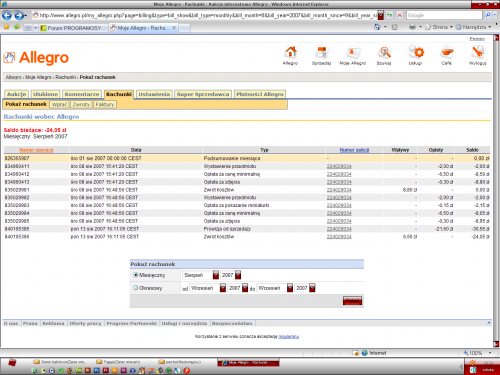Open the Faktury sub-tab

click(105, 104)
